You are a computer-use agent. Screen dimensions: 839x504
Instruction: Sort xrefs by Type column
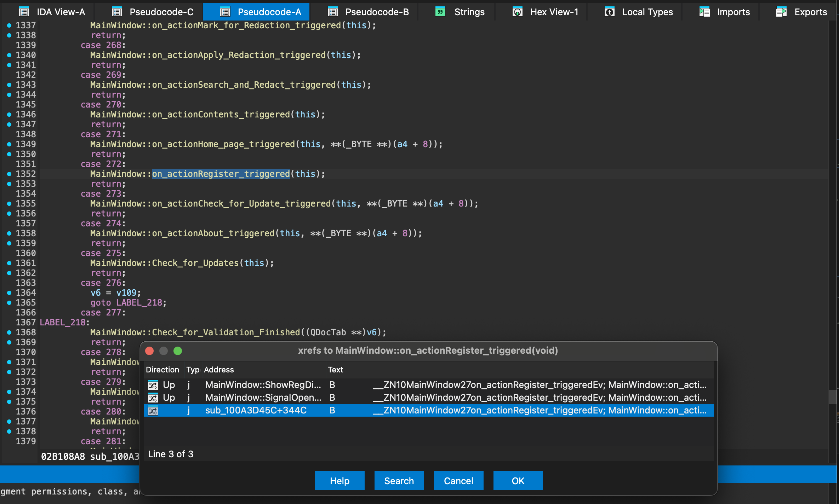pos(193,370)
